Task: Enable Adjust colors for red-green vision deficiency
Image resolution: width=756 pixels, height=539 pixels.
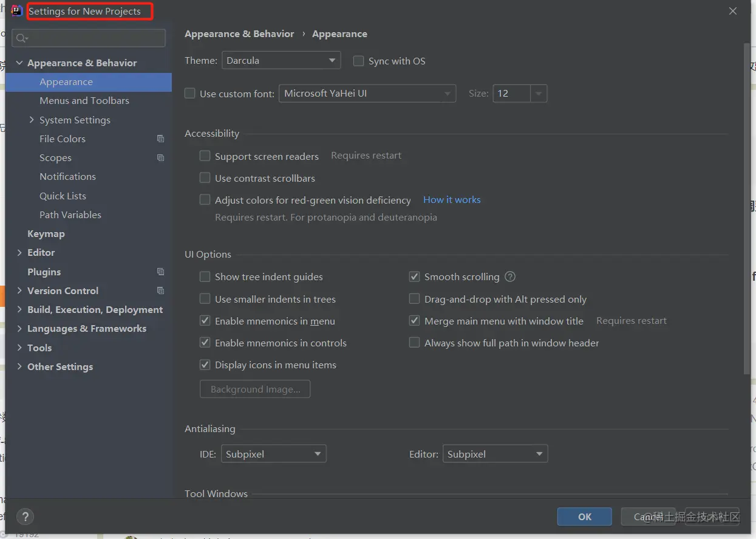Action: (205, 200)
